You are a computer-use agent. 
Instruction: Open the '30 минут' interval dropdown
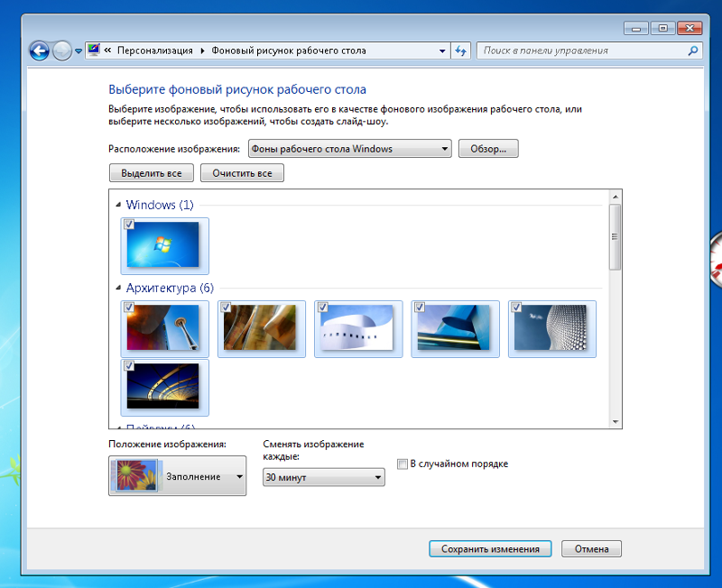click(x=323, y=477)
